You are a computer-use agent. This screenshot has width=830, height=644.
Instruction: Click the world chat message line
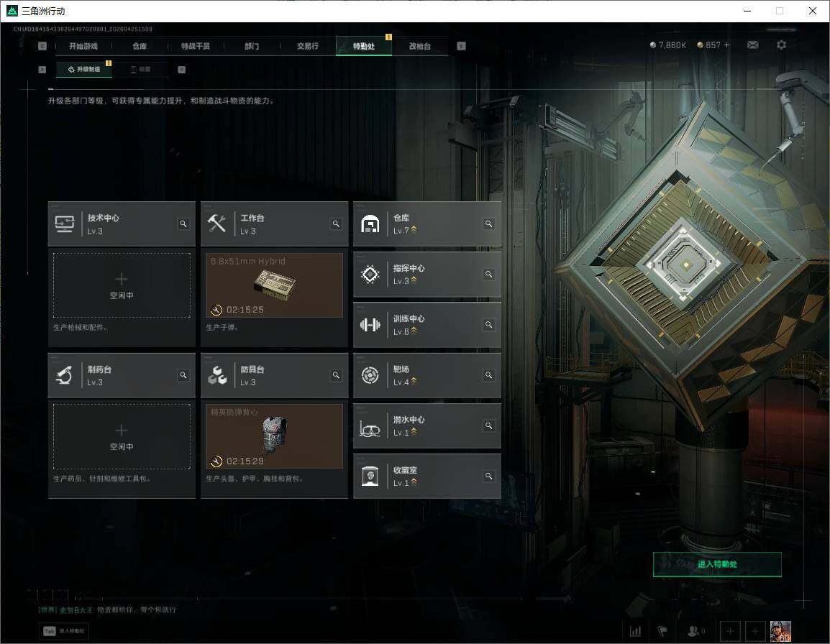[x=107, y=609]
